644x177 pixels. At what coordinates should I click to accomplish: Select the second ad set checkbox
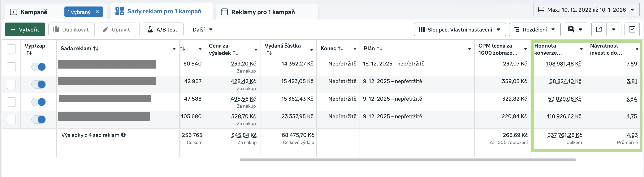(11, 84)
